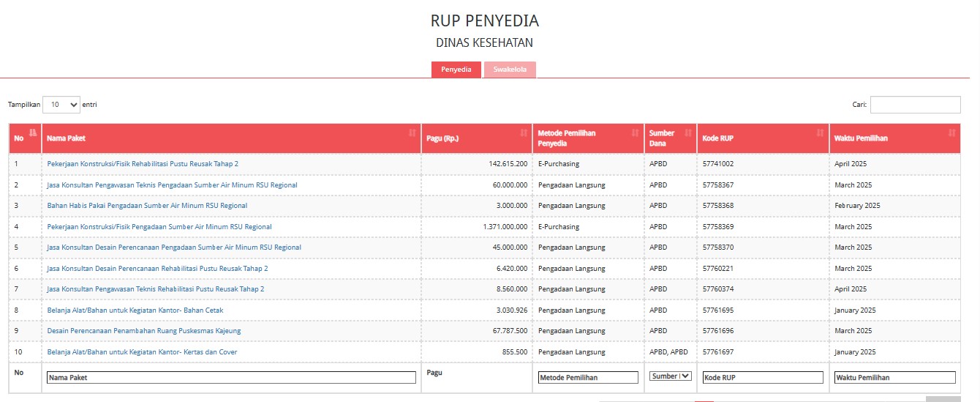
Task: Focus the Kode RUP filter input
Action: [763, 378]
